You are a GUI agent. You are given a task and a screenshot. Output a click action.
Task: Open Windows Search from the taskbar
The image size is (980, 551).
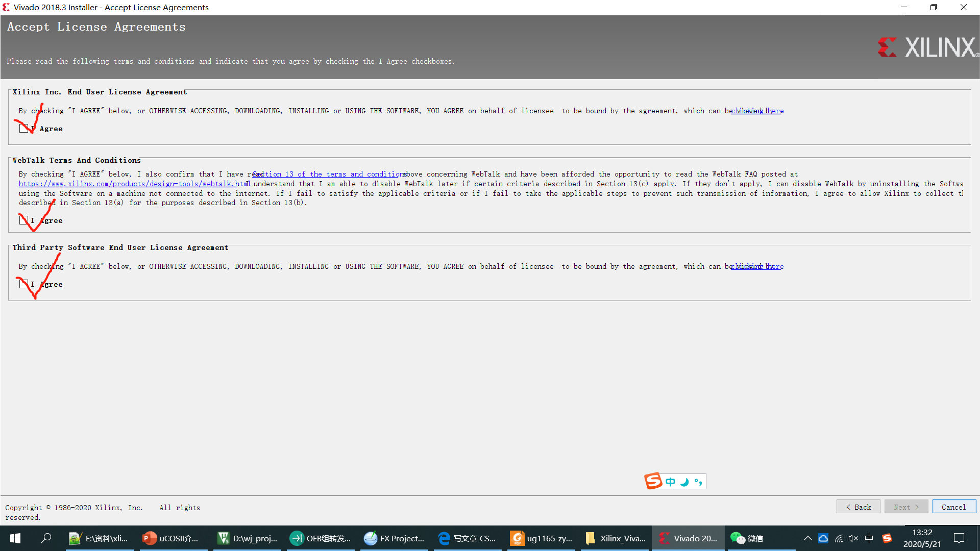pyautogui.click(x=46, y=538)
